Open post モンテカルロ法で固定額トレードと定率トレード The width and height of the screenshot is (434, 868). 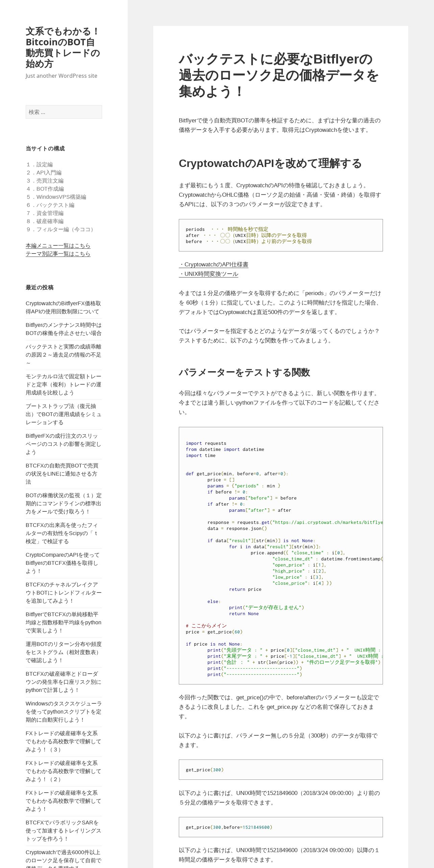pyautogui.click(x=64, y=385)
